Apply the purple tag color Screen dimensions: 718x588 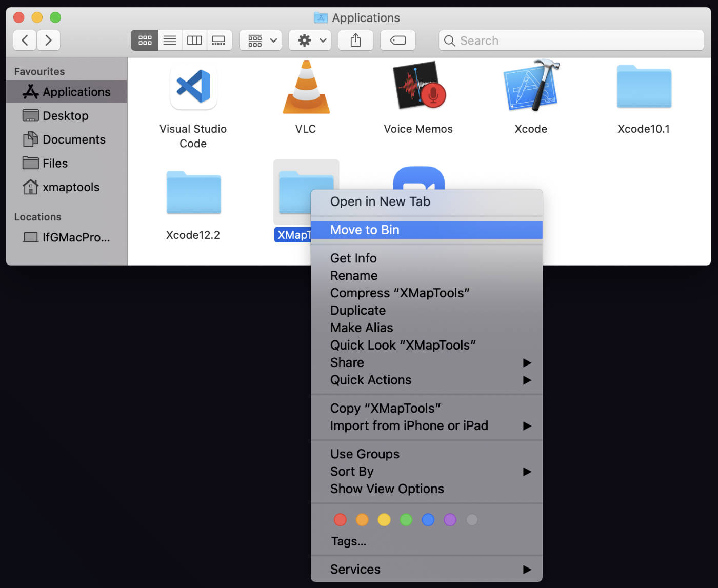[450, 520]
